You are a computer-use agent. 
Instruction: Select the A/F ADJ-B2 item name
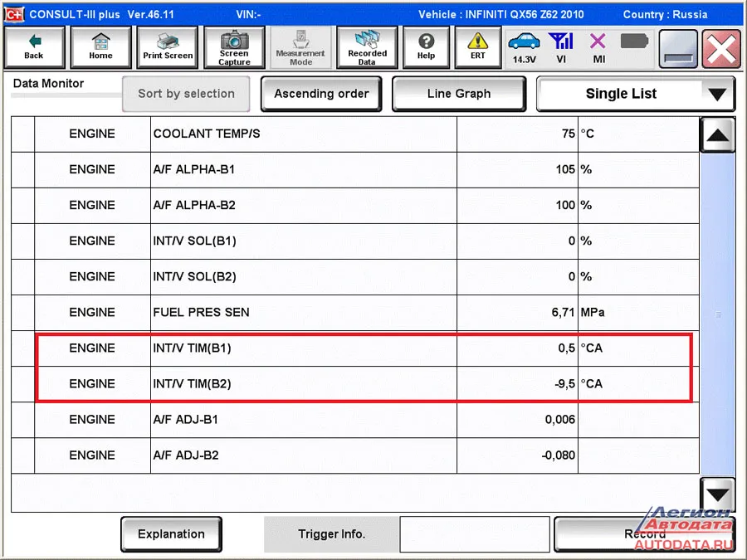[x=186, y=455]
